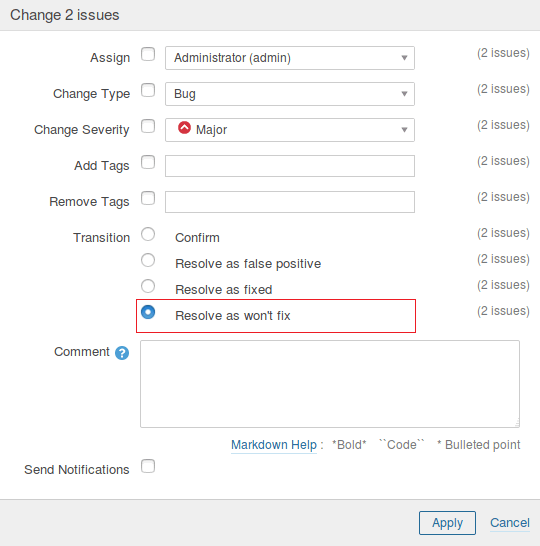The height and width of the screenshot is (546, 540).
Task: Click inside the Comment text area
Action: 330,384
